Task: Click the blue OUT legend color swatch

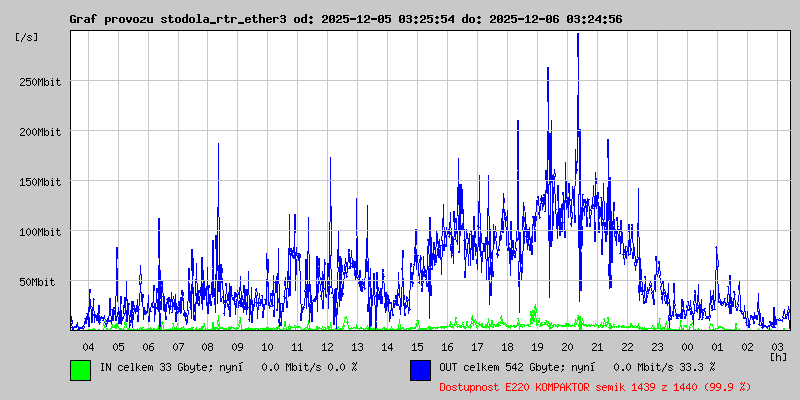Action: 420,369
